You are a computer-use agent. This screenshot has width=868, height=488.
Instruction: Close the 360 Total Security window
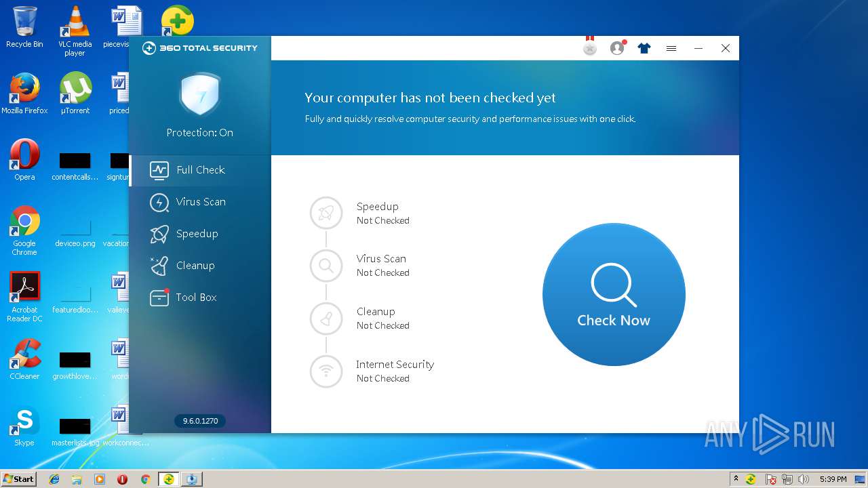(726, 48)
